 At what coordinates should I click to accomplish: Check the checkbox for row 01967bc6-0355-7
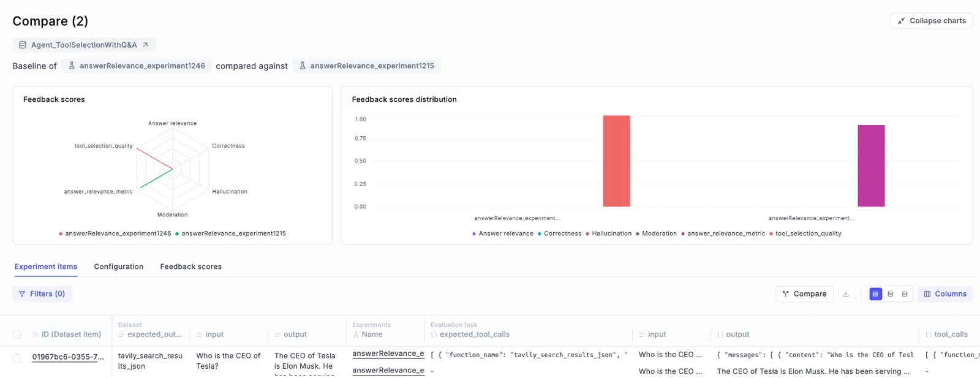pos(17,358)
